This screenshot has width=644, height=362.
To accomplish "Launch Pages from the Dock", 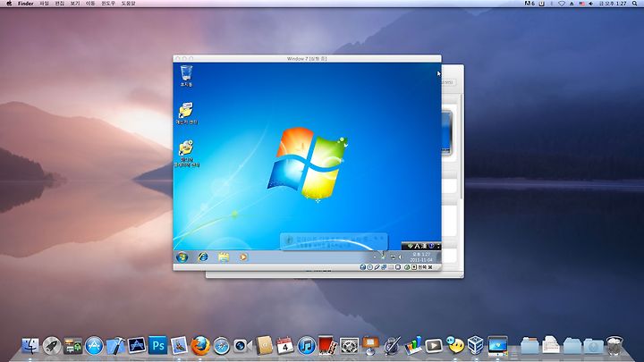I will coord(392,346).
